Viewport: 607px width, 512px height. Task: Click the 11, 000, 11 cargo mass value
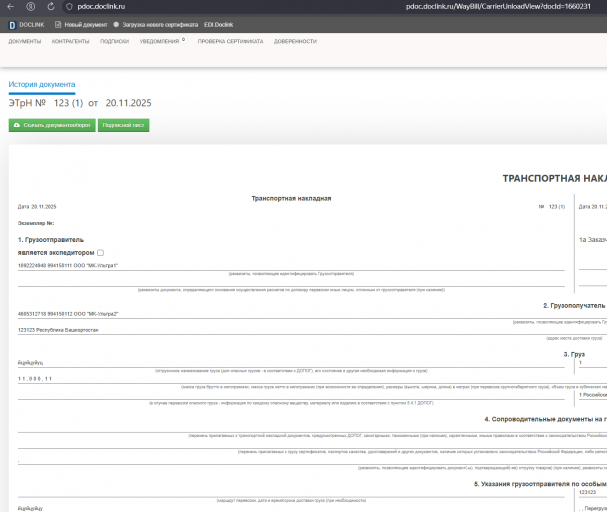pyautogui.click(x=35, y=379)
